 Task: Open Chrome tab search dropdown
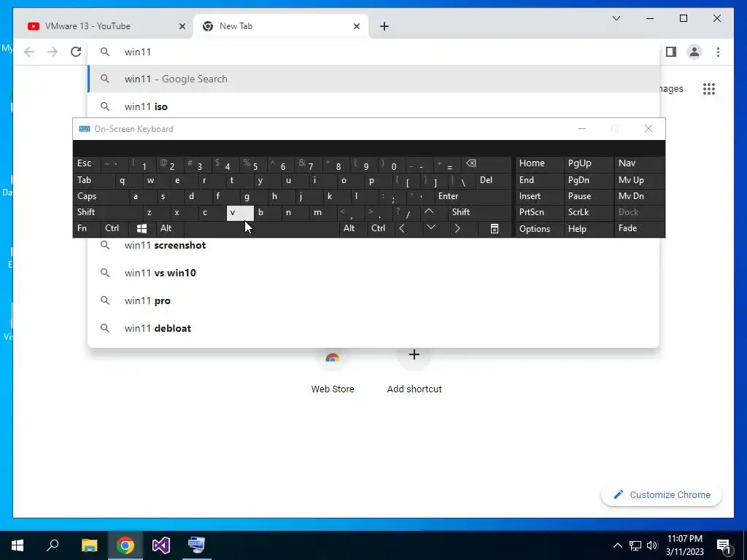[616, 18]
